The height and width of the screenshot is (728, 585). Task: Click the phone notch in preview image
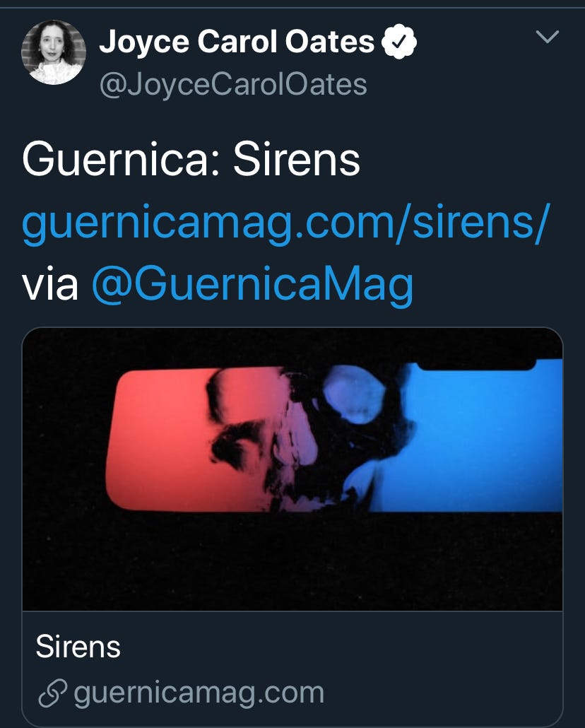point(475,363)
